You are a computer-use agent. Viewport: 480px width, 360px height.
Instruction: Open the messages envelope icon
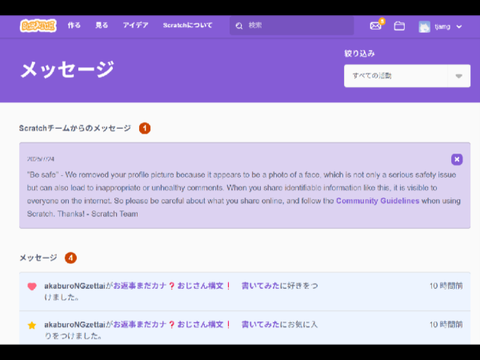[x=376, y=26]
